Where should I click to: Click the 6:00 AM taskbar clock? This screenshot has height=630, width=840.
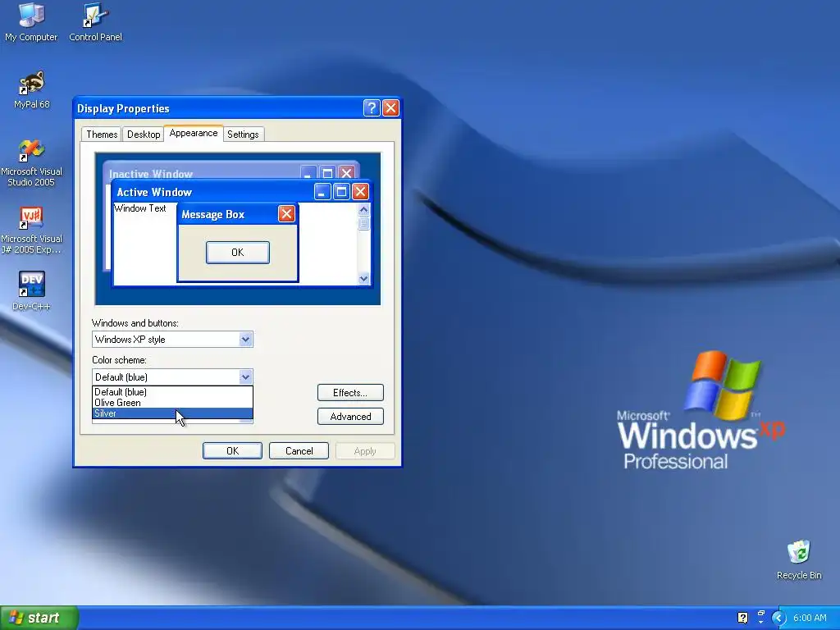click(810, 618)
